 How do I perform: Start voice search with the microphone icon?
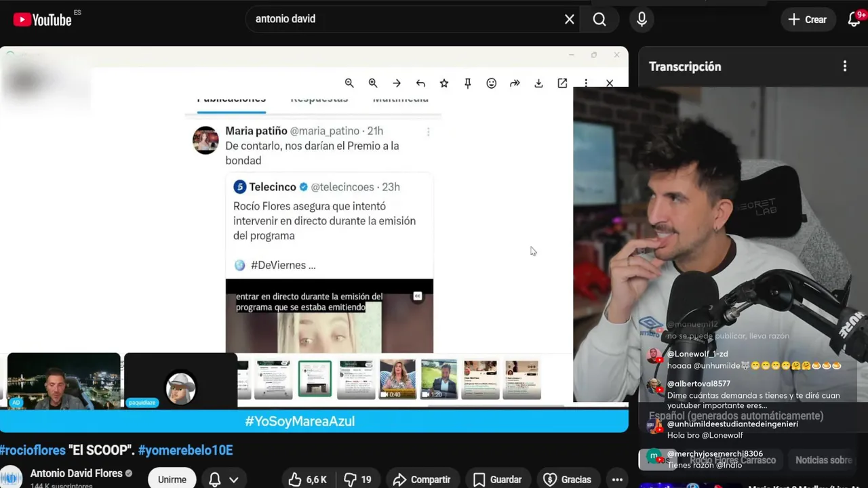coord(642,20)
